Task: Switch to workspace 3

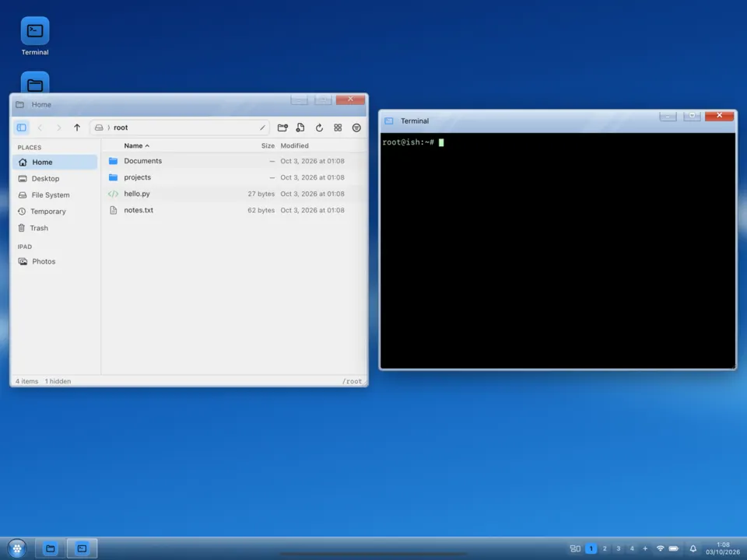Action: click(x=619, y=548)
